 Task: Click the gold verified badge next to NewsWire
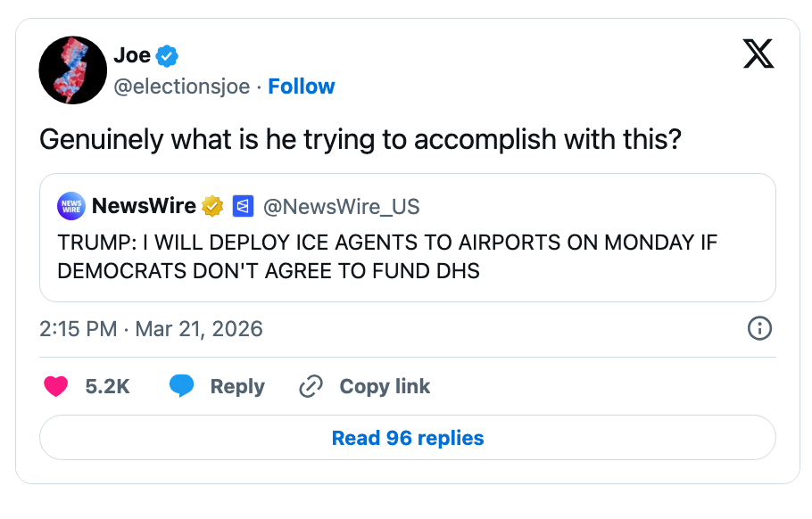211,206
